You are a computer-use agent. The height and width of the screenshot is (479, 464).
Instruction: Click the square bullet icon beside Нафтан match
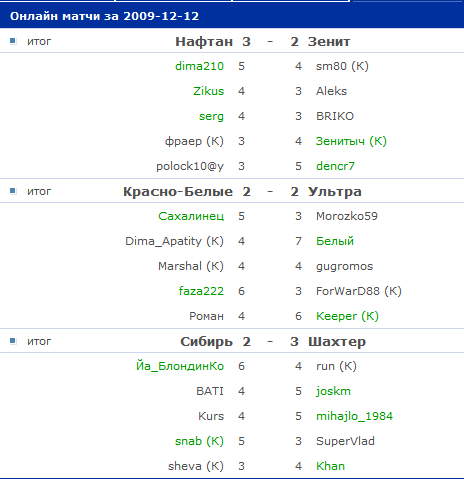tap(13, 41)
